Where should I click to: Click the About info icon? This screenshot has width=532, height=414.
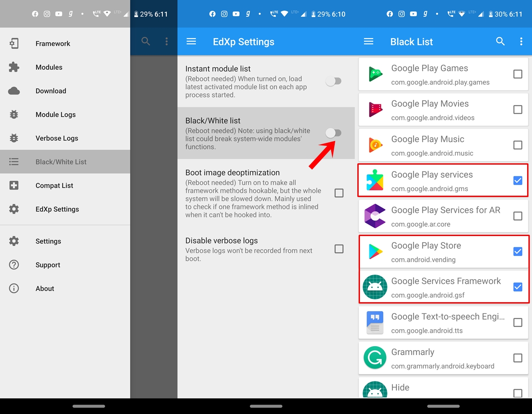coord(14,288)
